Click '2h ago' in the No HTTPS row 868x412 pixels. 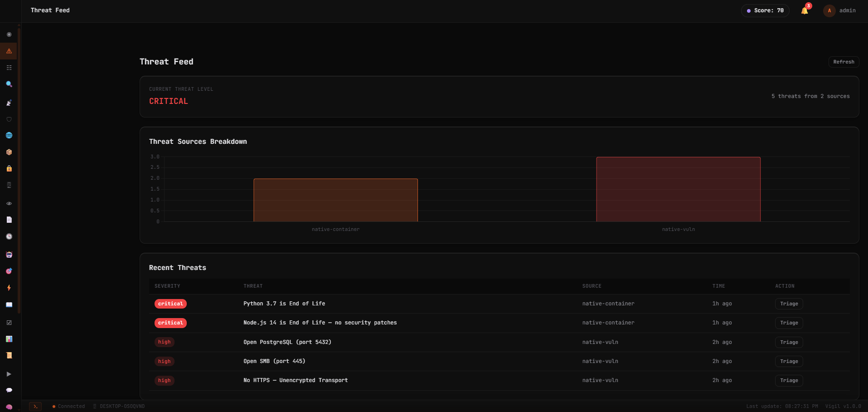722,380
